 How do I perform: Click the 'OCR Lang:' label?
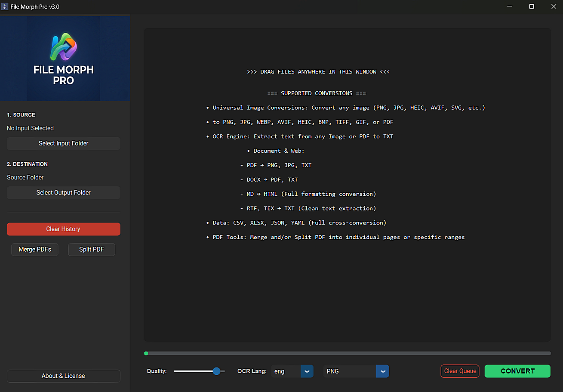click(252, 371)
